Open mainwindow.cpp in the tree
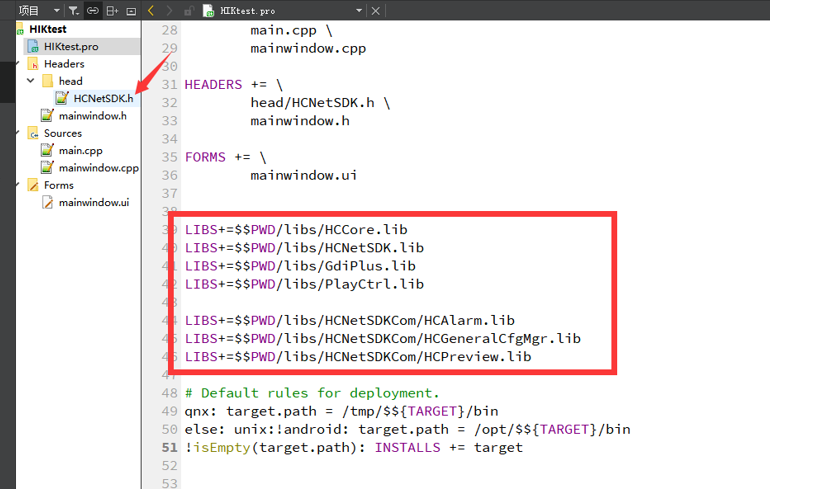Viewport: 821px width, 489px height. (x=98, y=168)
